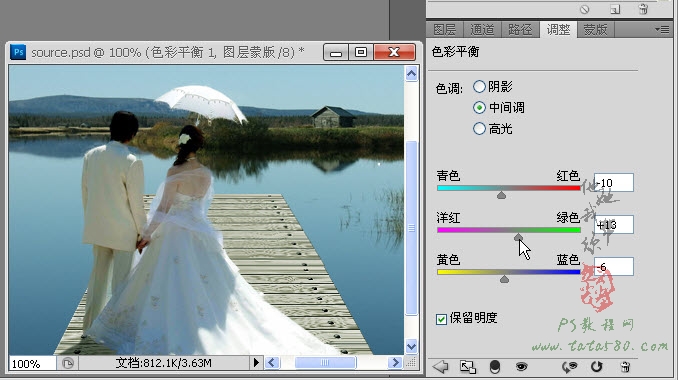
Task: Switch to the 蒙版 (Masks) tab
Action: [x=595, y=29]
